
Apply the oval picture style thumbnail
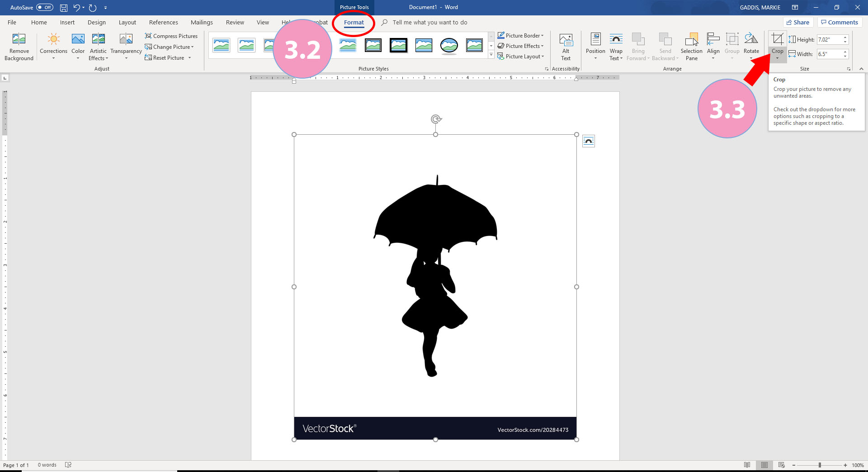coord(449,45)
